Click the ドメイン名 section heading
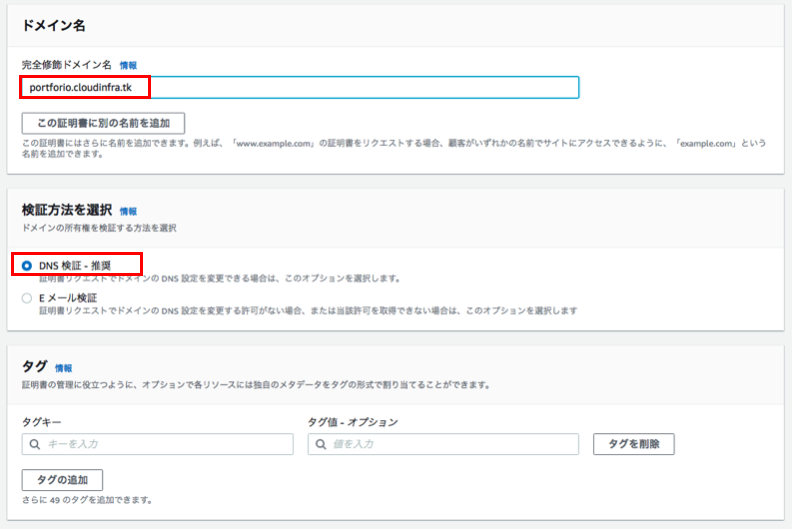Screen dimensions: 792x529 (54, 26)
